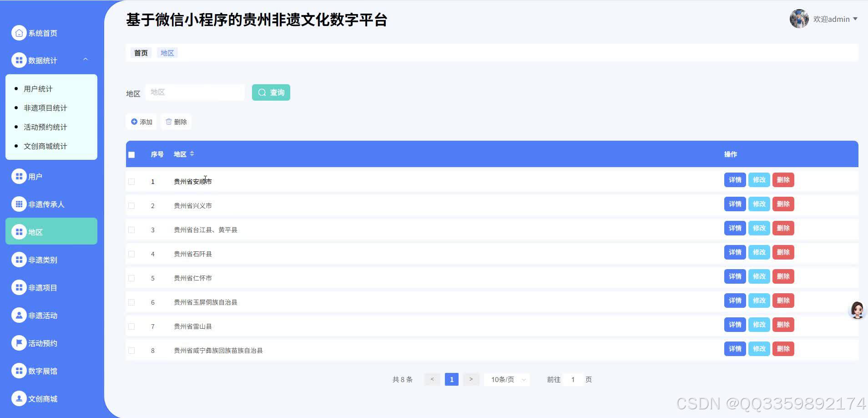Open 文创商城统计 in the sidebar submenu
868x418 pixels.
coord(45,146)
